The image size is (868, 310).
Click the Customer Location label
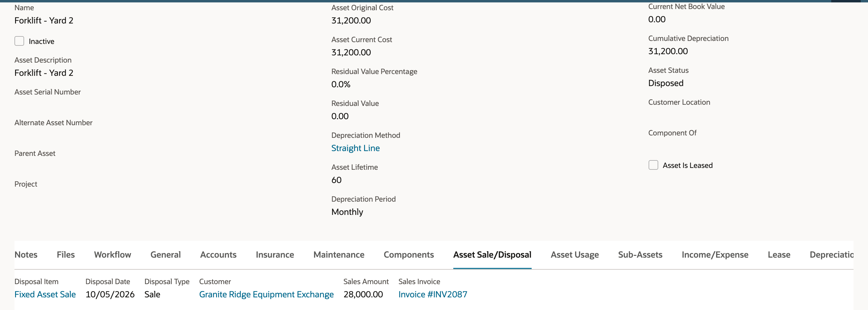[679, 102]
